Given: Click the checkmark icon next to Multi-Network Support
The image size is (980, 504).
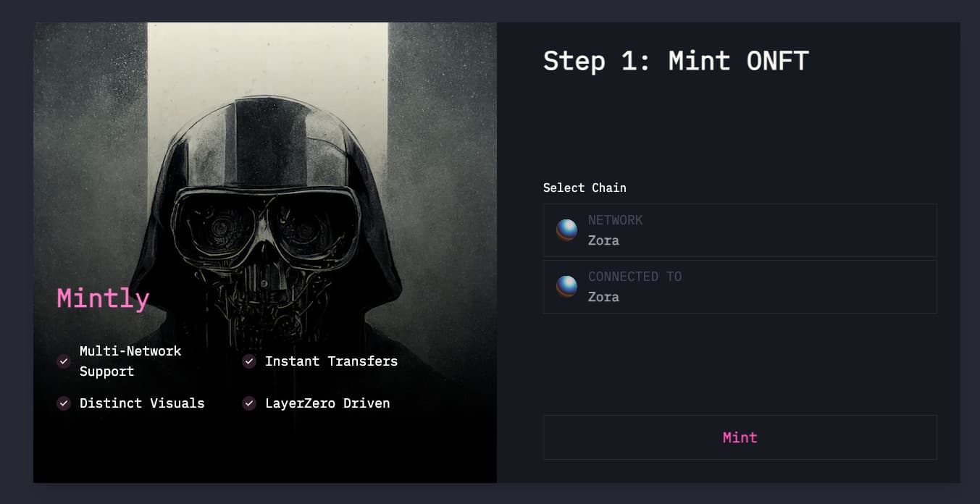Looking at the screenshot, I should point(64,361).
